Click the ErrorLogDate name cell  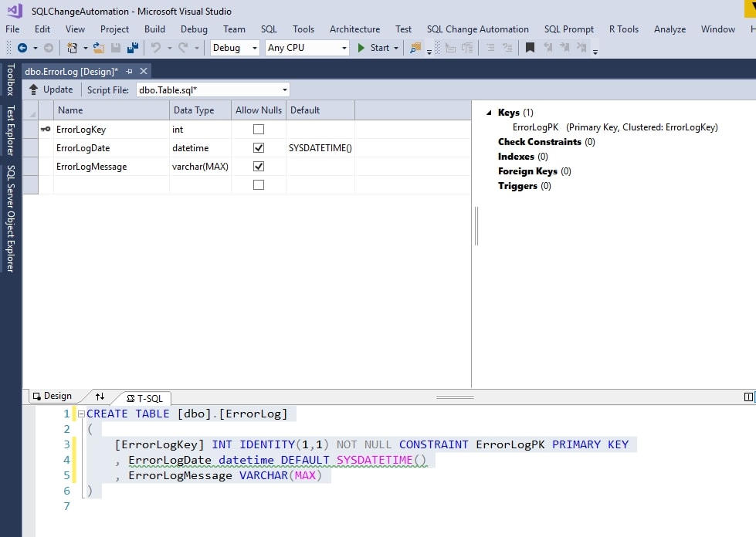click(111, 148)
